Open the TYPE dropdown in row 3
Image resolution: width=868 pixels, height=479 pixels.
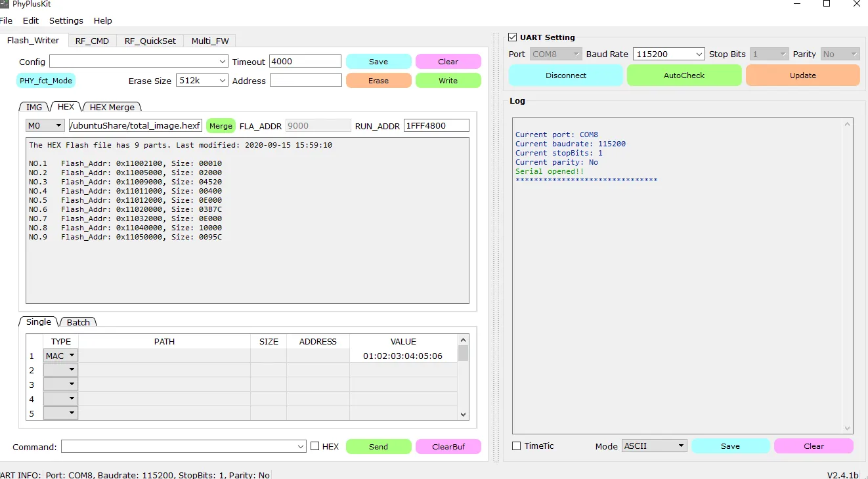click(x=60, y=385)
